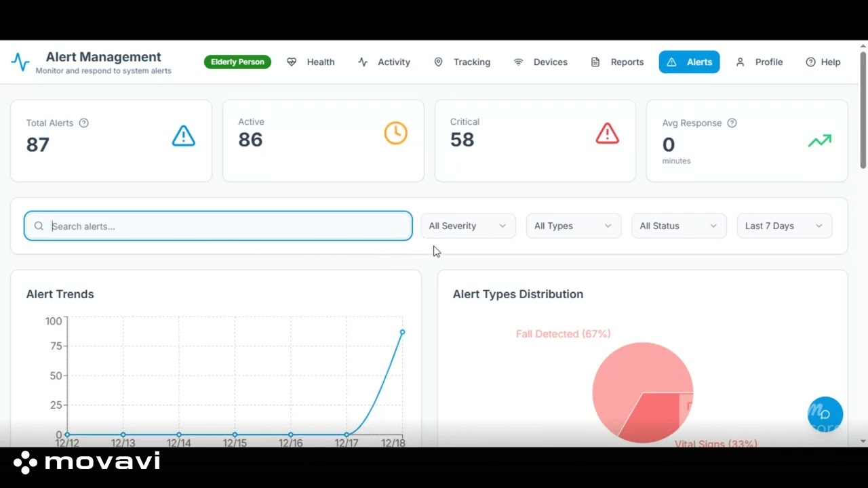The height and width of the screenshot is (488, 868).
Task: Click the green trending arrow in Avg Response card
Action: 820,140
